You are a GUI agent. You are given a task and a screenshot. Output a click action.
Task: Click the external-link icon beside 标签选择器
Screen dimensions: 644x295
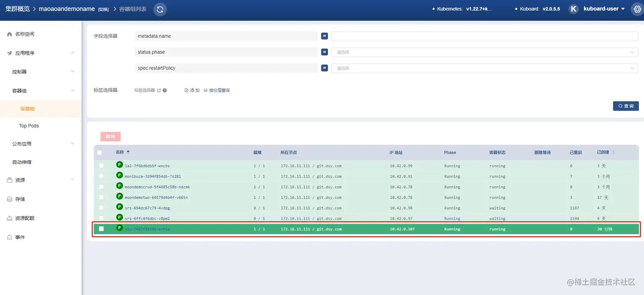(x=159, y=90)
